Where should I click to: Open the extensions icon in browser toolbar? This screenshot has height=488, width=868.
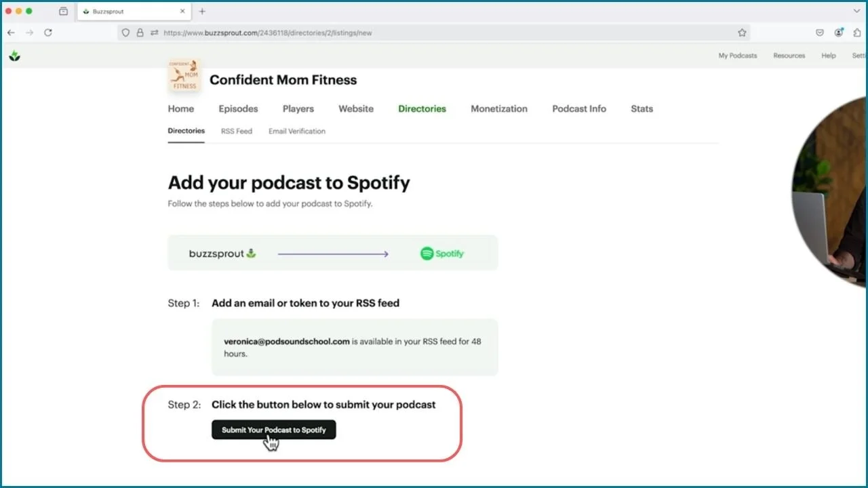point(858,33)
